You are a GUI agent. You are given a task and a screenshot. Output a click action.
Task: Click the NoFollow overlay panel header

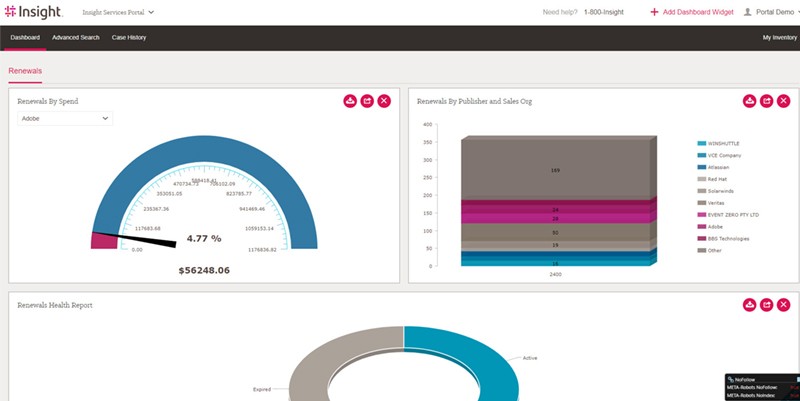click(762, 380)
